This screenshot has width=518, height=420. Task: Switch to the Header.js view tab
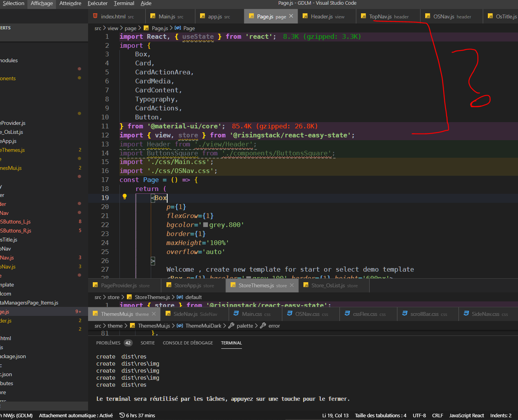(327, 16)
